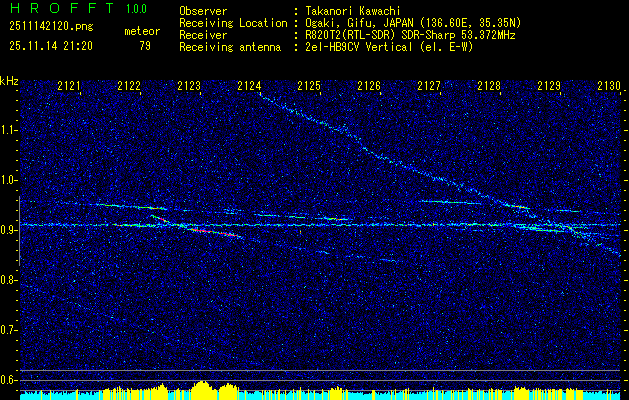Click the 2123 time axis marker
629x400 pixels.
[189, 86]
